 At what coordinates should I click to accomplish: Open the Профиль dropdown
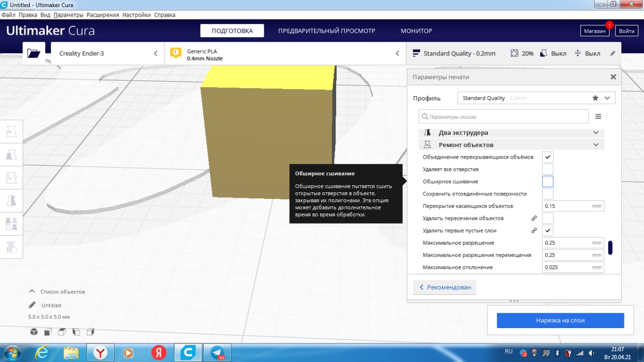(x=536, y=98)
